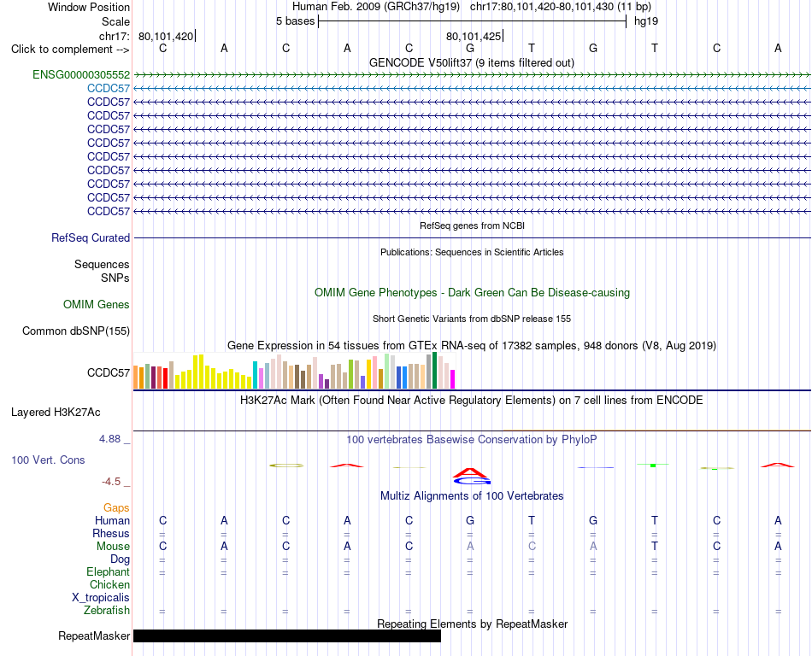
Task: Click the ENSG00000305552 gene label
Action: (x=81, y=74)
